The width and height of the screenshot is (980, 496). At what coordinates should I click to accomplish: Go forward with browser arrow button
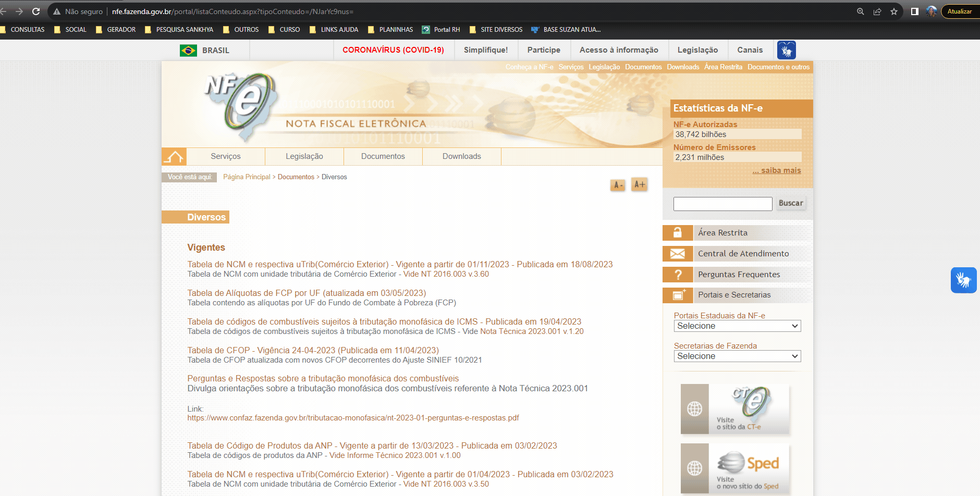point(19,11)
